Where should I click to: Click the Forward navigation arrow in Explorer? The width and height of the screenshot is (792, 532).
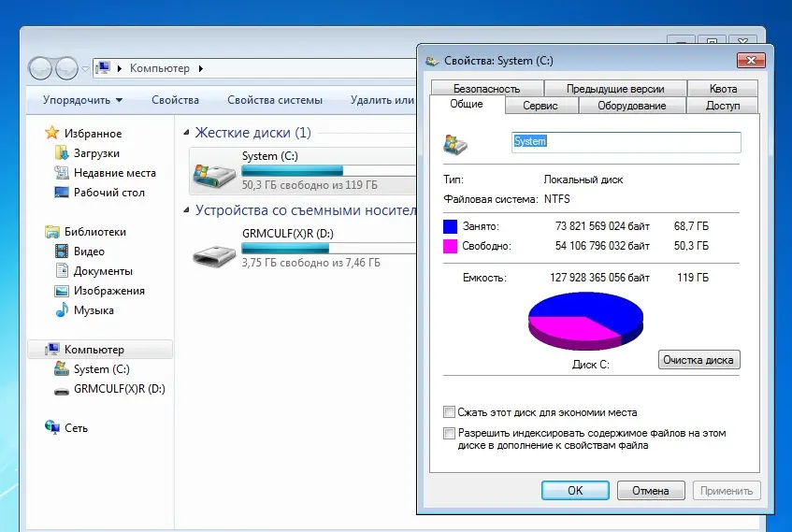click(66, 68)
